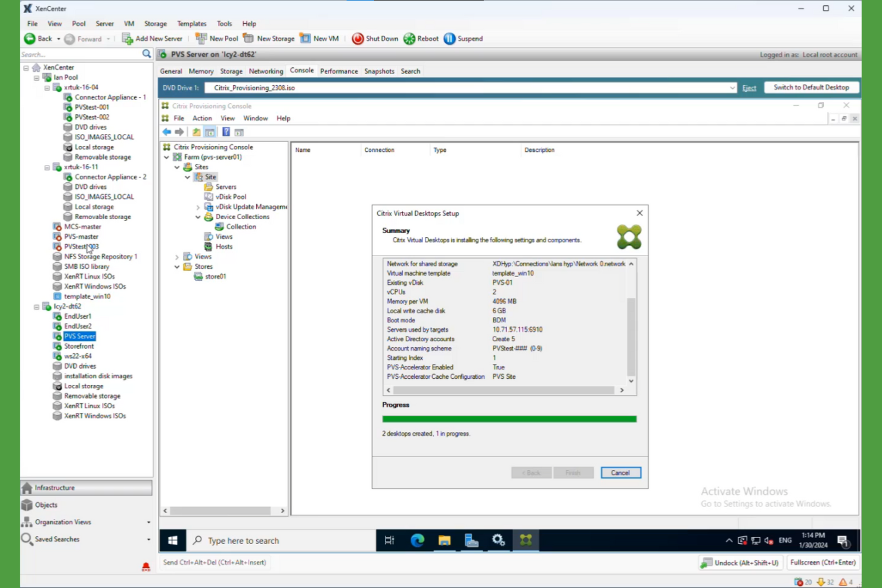The height and width of the screenshot is (588, 882).
Task: Open the Storage menu in XenCenter
Action: pyautogui.click(x=155, y=24)
